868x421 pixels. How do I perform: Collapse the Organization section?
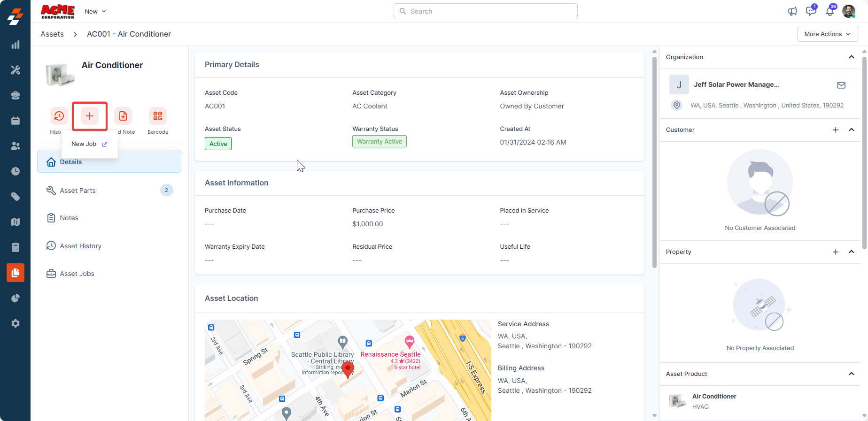click(x=852, y=57)
